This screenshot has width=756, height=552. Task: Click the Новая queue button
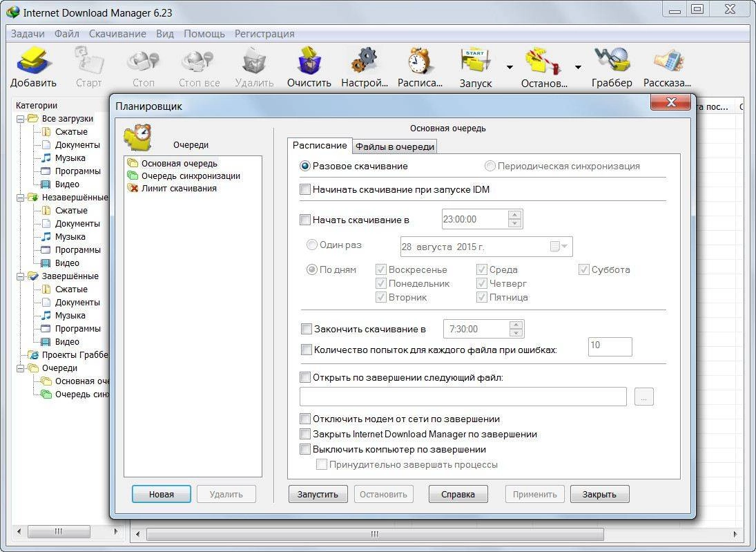162,494
